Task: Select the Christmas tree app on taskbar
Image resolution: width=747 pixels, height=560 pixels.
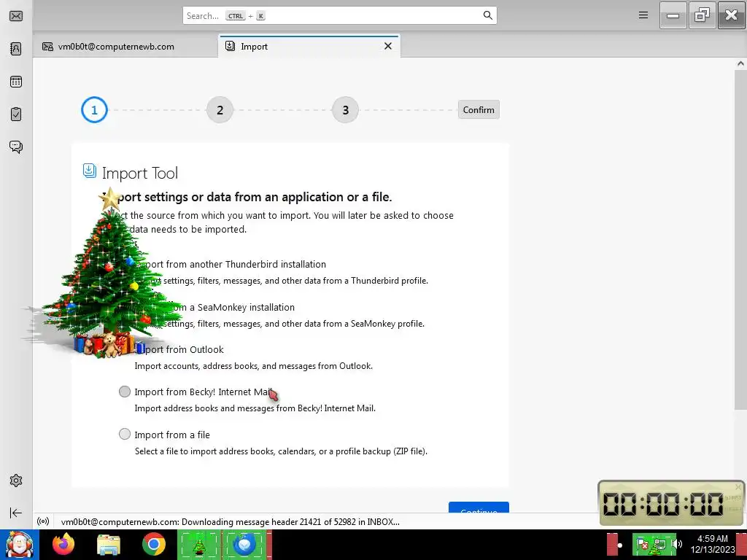Action: [x=199, y=545]
